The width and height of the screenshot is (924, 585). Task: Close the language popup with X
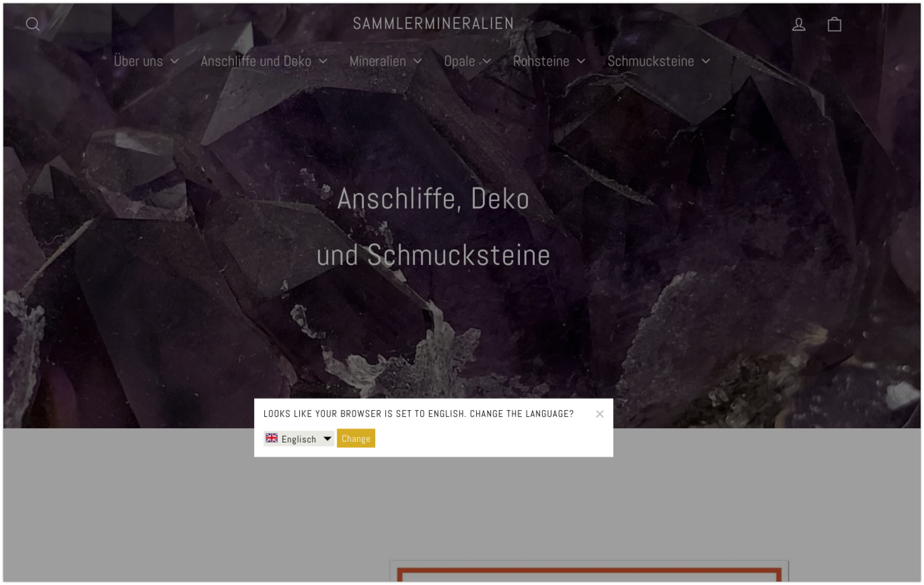600,414
